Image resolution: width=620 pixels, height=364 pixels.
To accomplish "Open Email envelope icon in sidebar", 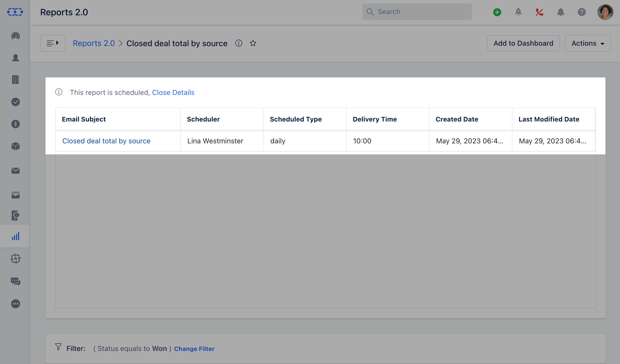I will 15,171.
